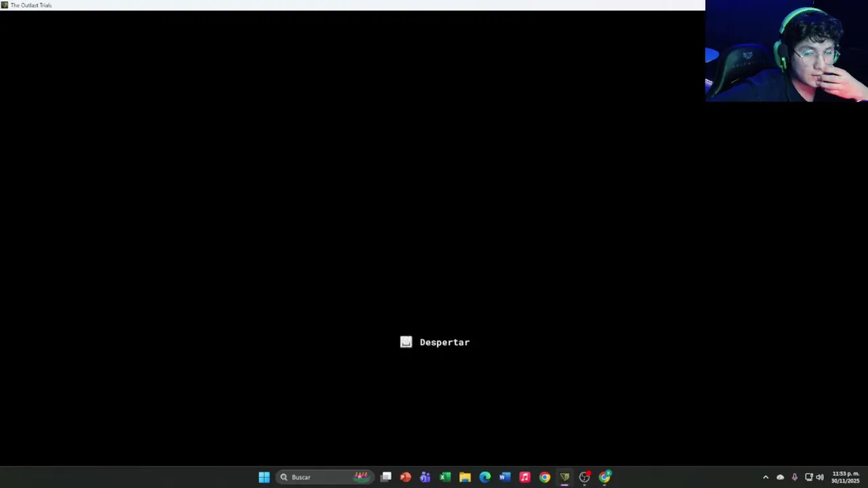The height and width of the screenshot is (488, 868).
Task: Launch Excel from the taskbar
Action: [445, 477]
